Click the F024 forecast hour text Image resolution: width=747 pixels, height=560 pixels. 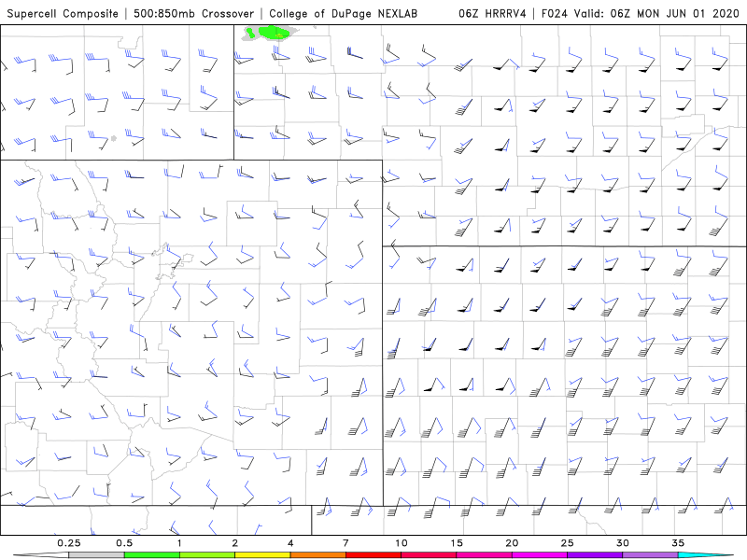(x=555, y=14)
